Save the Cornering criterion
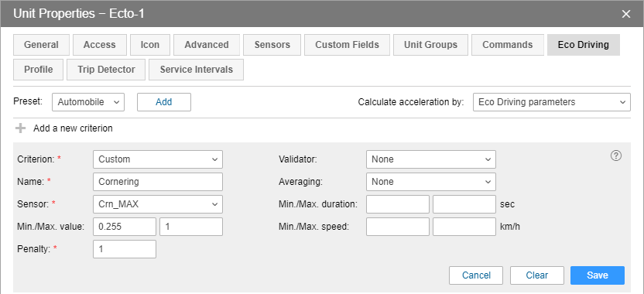The height and width of the screenshot is (294, 644). (x=598, y=275)
